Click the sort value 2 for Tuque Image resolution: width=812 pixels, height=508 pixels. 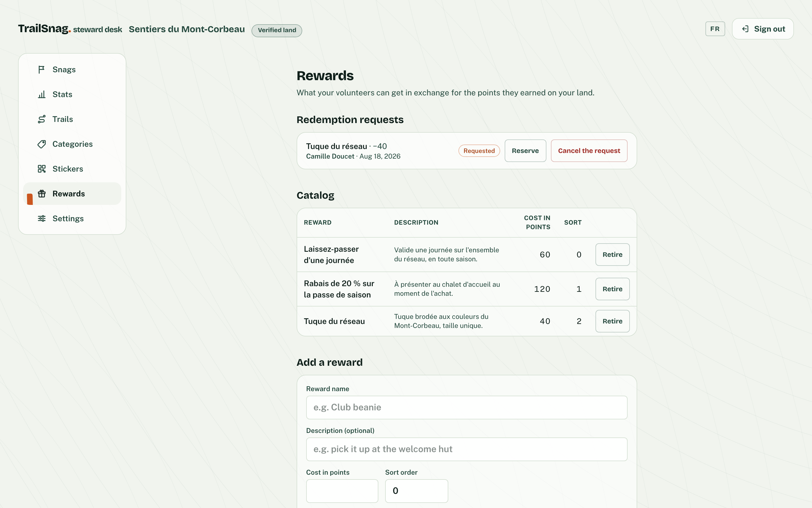click(x=579, y=321)
